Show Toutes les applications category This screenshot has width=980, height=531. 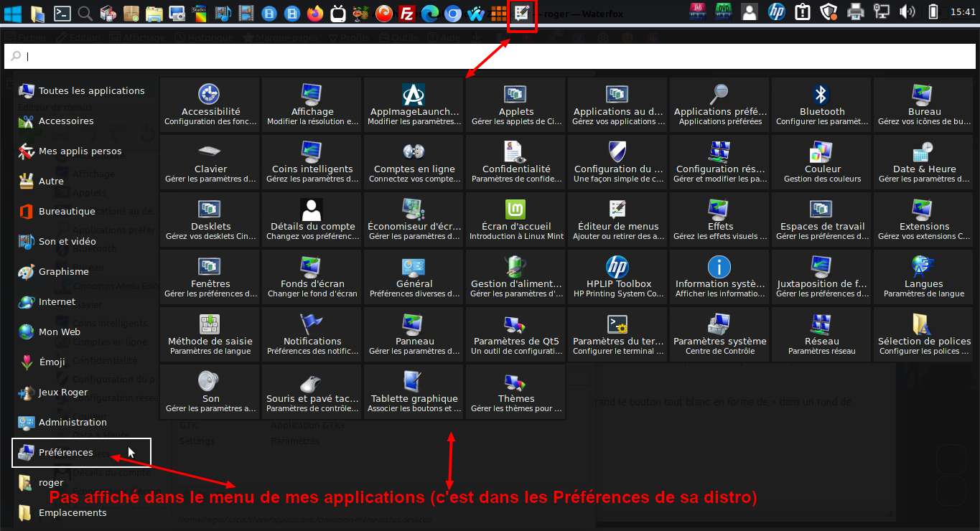coord(90,91)
